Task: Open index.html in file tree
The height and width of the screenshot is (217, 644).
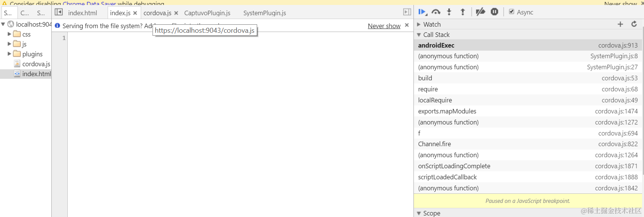Action: tap(37, 74)
